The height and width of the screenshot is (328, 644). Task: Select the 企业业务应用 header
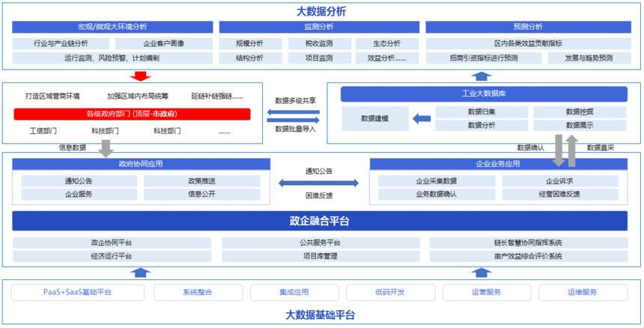(x=498, y=164)
